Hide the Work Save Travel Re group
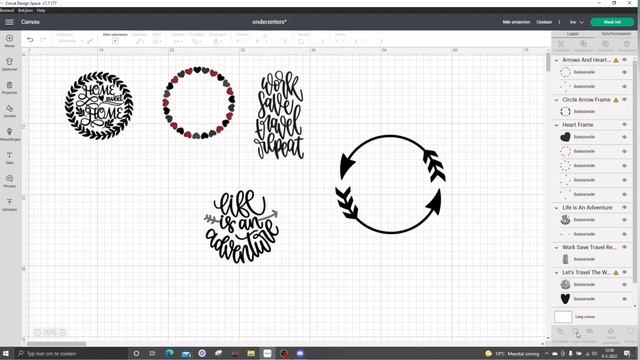 [624, 247]
